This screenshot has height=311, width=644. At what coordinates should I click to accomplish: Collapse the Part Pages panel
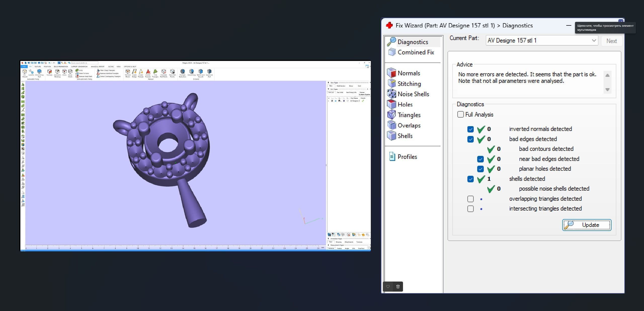coord(329,89)
